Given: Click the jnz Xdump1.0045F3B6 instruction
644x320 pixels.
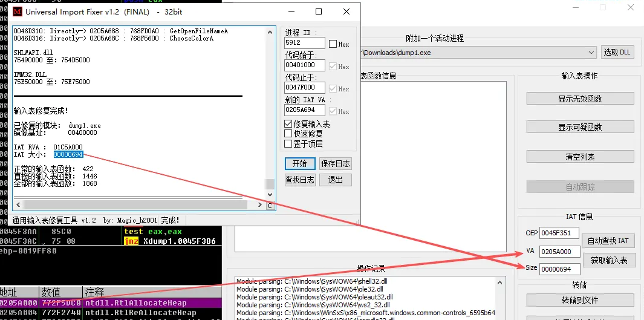Looking at the screenshot, I should (170, 241).
